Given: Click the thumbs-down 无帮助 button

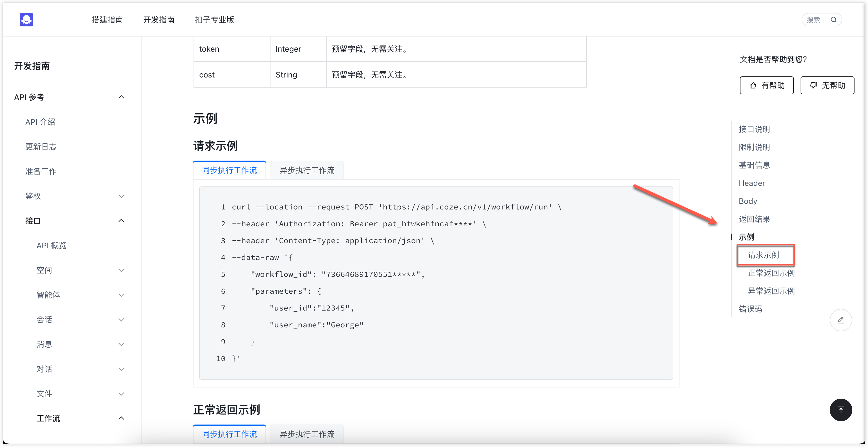Looking at the screenshot, I should (x=827, y=86).
